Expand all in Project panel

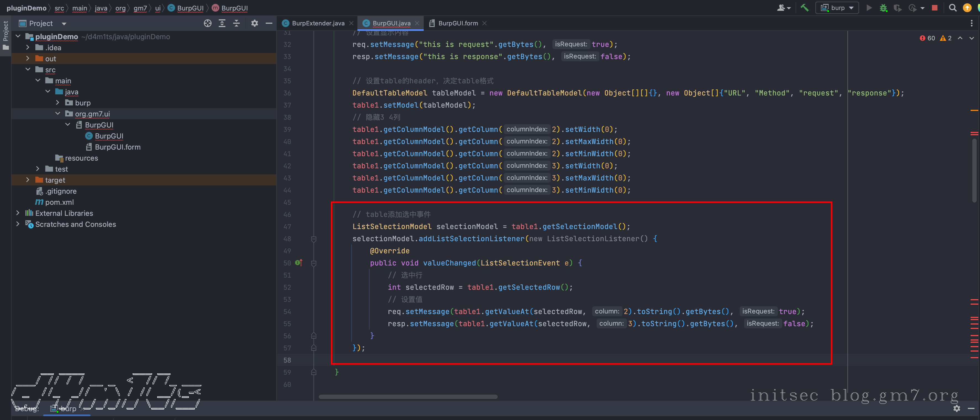(x=222, y=23)
